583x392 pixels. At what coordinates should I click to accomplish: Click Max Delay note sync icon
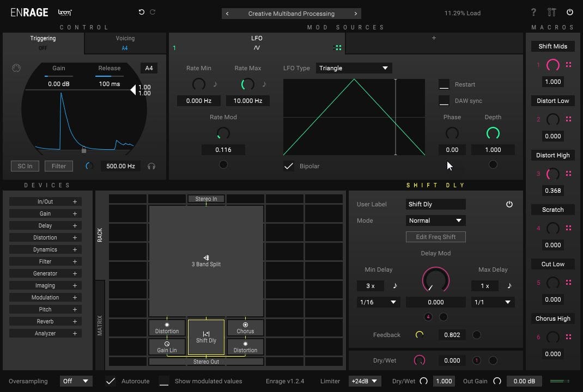coord(509,285)
